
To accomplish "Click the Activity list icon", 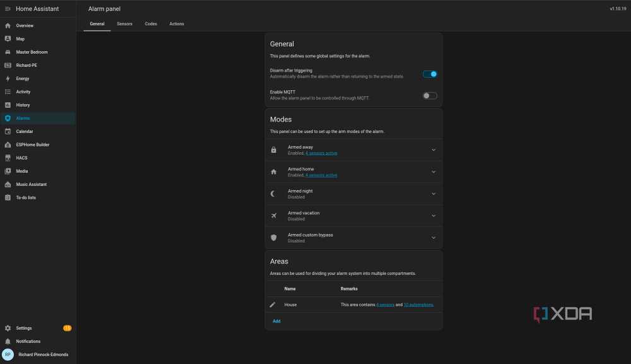I will click(8, 92).
